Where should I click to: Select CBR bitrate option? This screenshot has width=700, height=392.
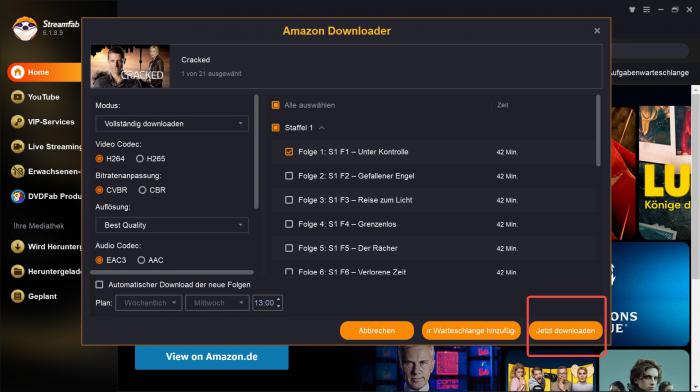click(x=142, y=190)
